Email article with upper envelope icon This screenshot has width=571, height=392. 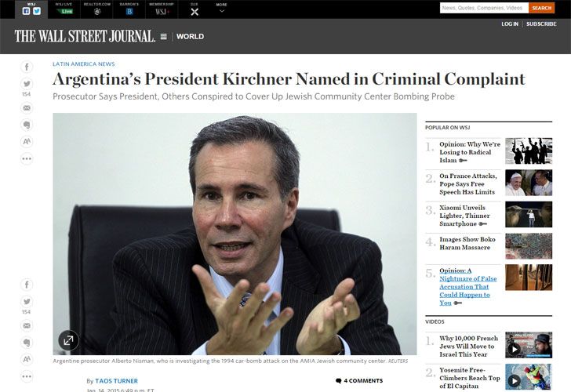pyautogui.click(x=27, y=108)
